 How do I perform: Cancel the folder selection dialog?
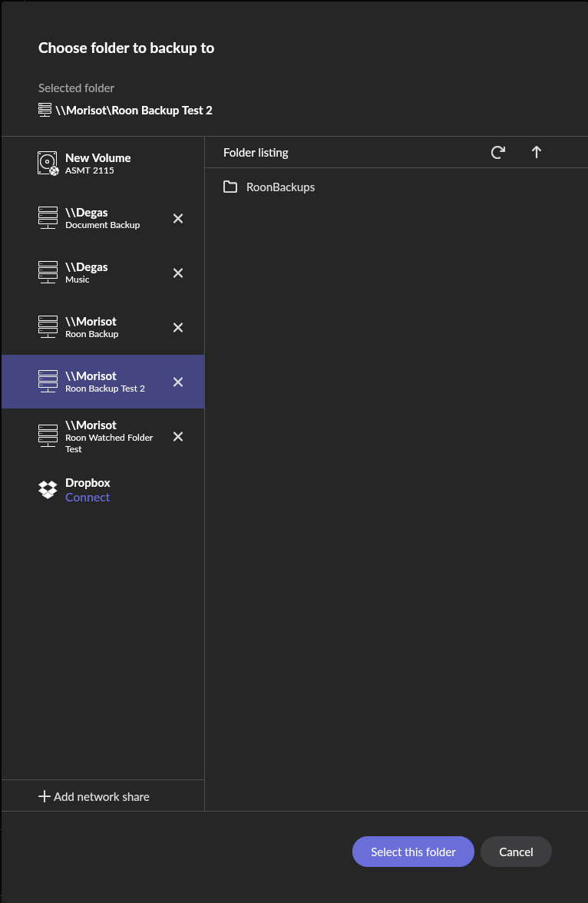pyautogui.click(x=516, y=852)
